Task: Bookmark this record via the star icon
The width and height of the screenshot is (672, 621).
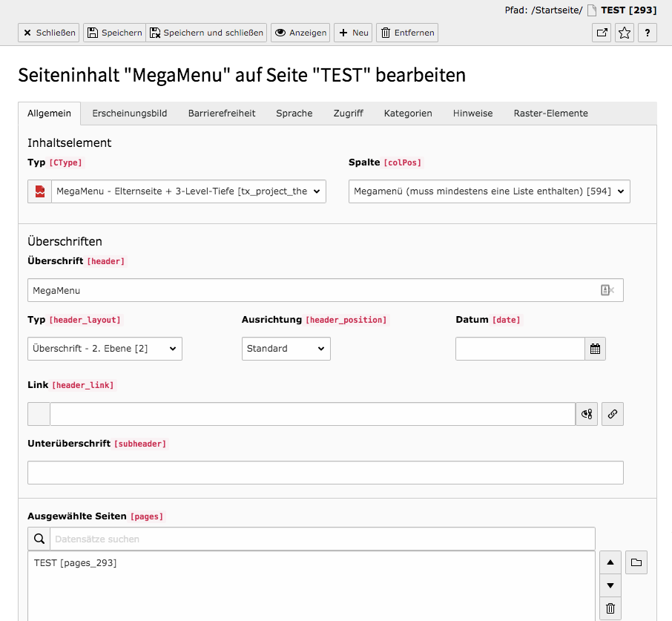Action: tap(624, 33)
